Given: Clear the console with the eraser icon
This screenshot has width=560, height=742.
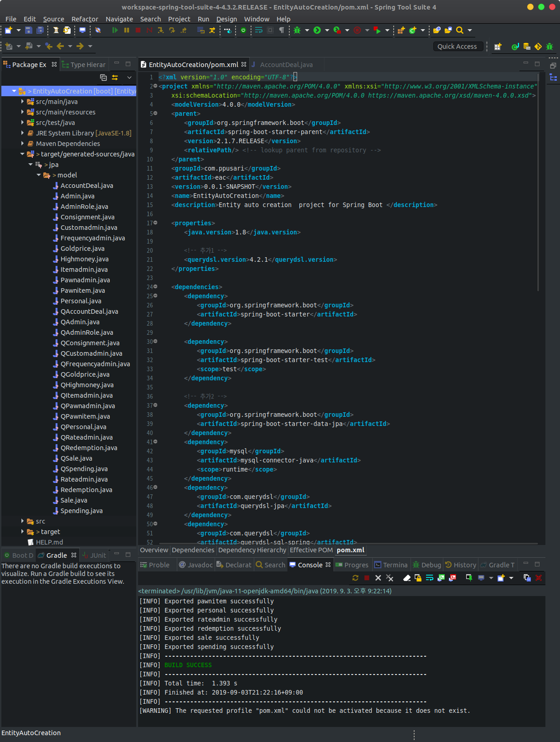Looking at the screenshot, I should (x=407, y=578).
